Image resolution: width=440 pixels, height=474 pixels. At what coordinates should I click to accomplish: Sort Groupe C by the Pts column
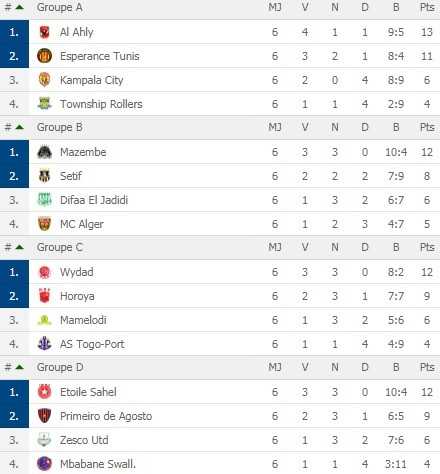pos(427,247)
